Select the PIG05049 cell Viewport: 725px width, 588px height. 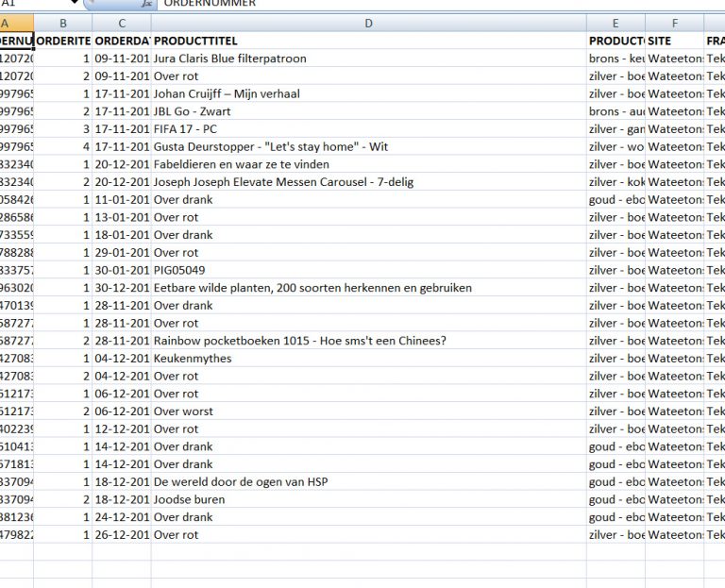[x=368, y=271]
